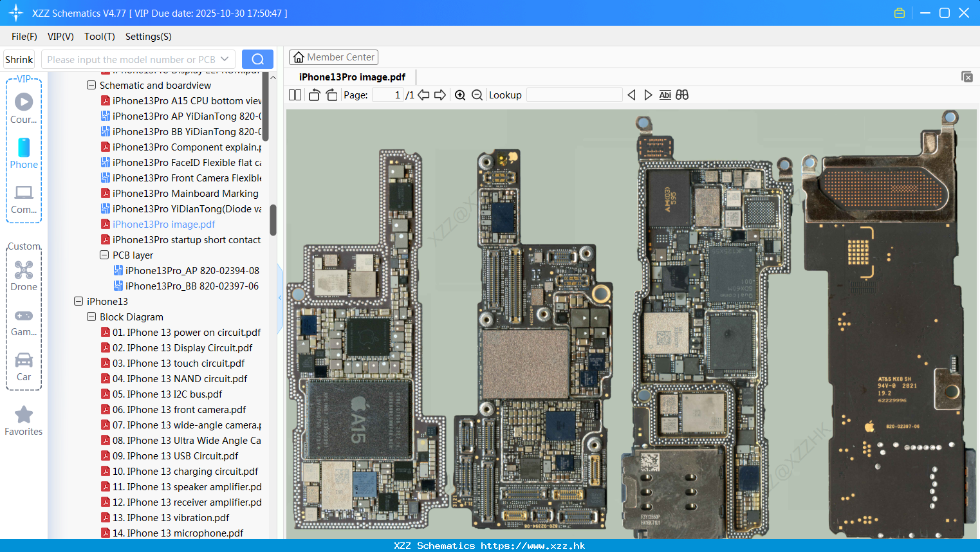Click the file tree vertical scrollbar thumb
The image size is (980, 552).
coord(273,220)
